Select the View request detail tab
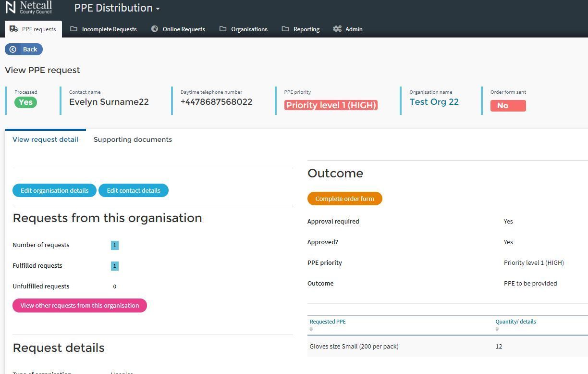Image resolution: width=588 pixels, height=374 pixels. click(x=45, y=139)
